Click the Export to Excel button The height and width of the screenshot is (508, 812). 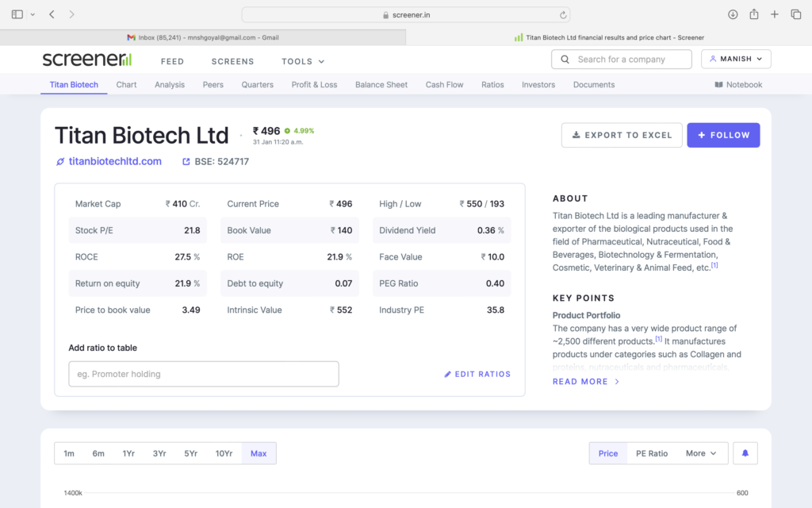(622, 135)
